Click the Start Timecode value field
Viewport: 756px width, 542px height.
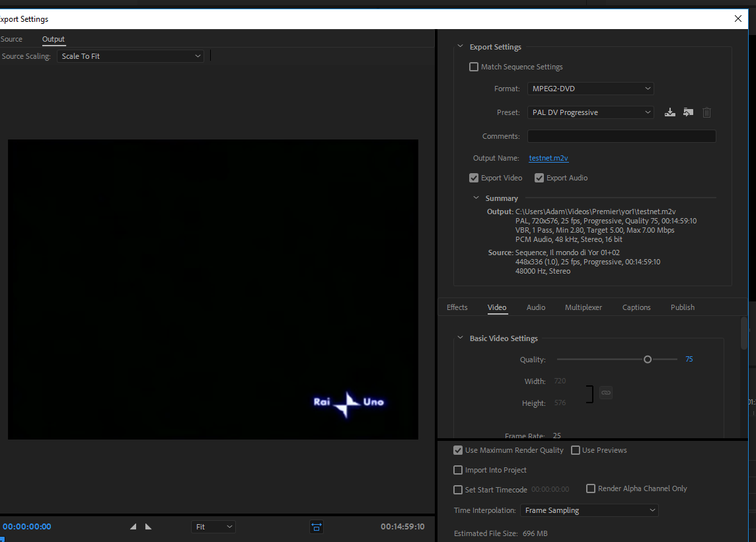pos(550,489)
